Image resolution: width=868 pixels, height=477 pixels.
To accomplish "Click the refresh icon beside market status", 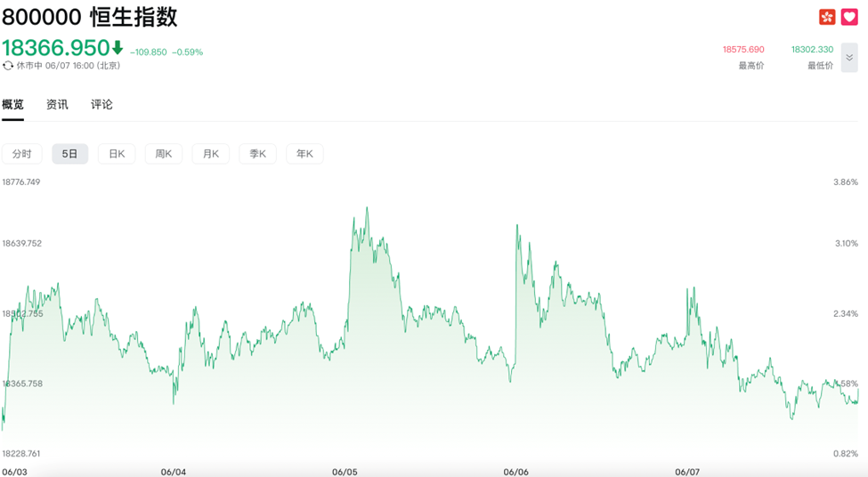I will (8, 65).
